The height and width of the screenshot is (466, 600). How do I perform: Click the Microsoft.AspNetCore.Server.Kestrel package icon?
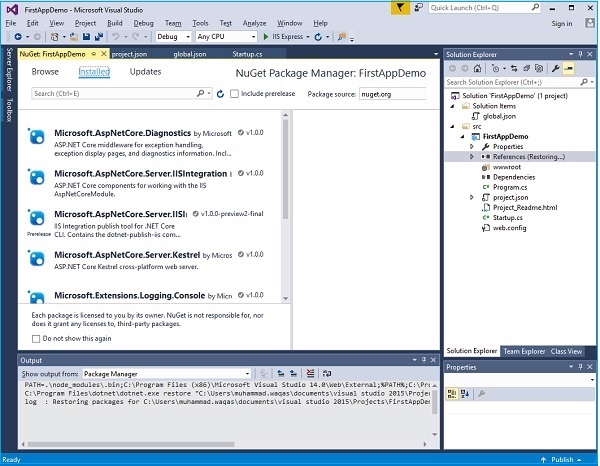tap(37, 258)
